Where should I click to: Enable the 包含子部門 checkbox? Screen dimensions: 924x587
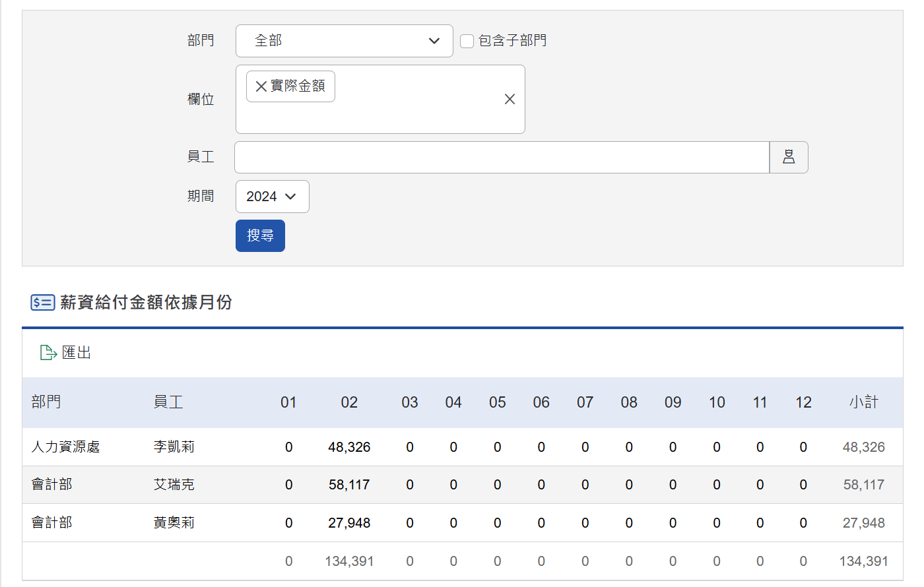pos(467,41)
